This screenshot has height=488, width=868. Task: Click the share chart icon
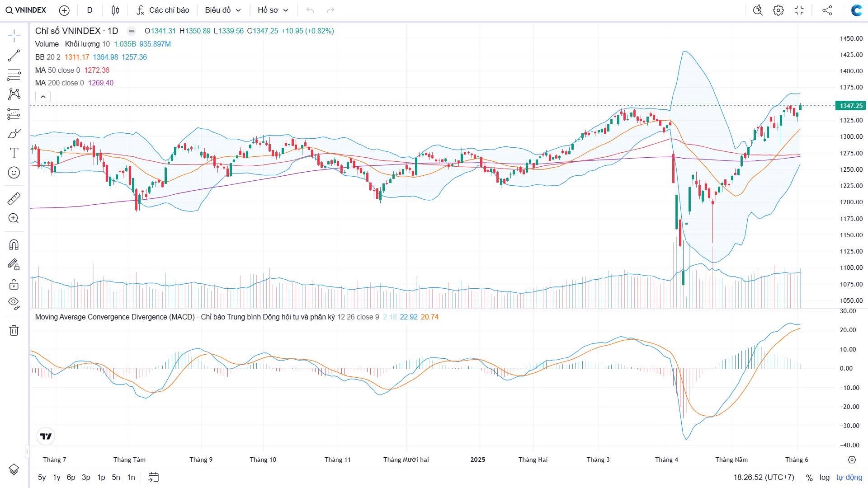[827, 10]
